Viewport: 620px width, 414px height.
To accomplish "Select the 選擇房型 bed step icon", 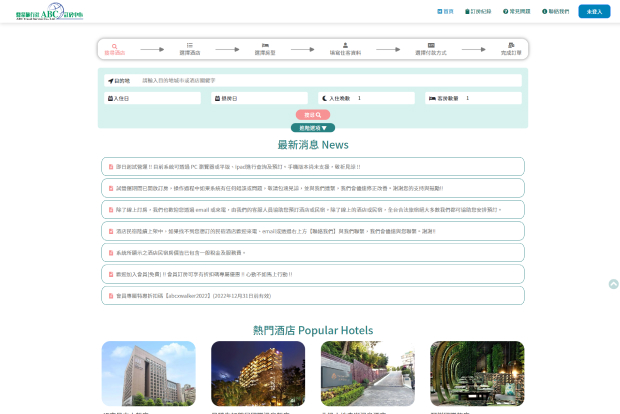I will click(265, 49).
